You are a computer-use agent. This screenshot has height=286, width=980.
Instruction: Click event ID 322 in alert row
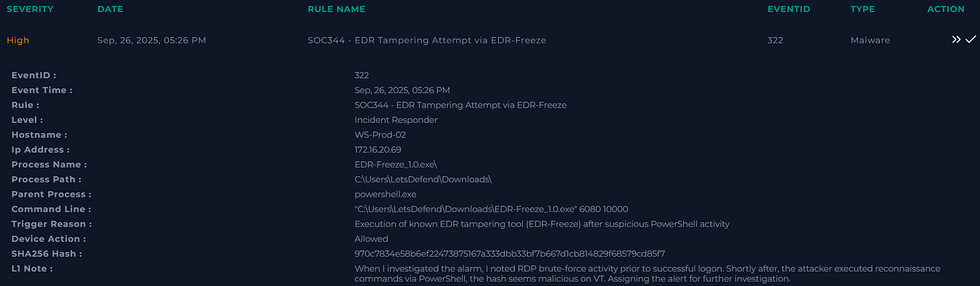(x=775, y=41)
